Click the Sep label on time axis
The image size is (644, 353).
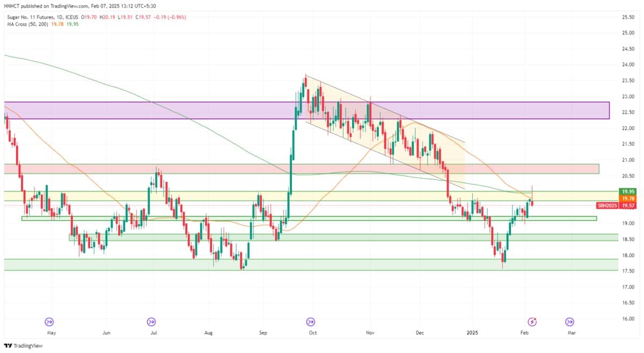pyautogui.click(x=262, y=333)
